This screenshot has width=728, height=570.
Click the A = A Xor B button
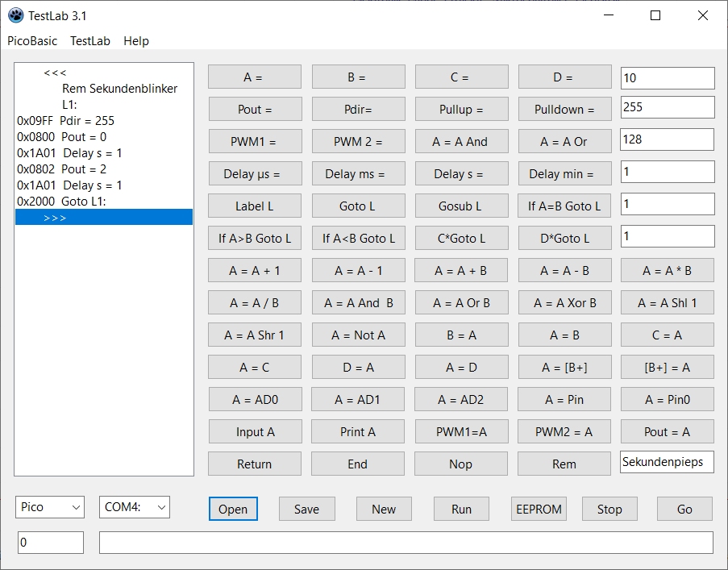point(564,303)
